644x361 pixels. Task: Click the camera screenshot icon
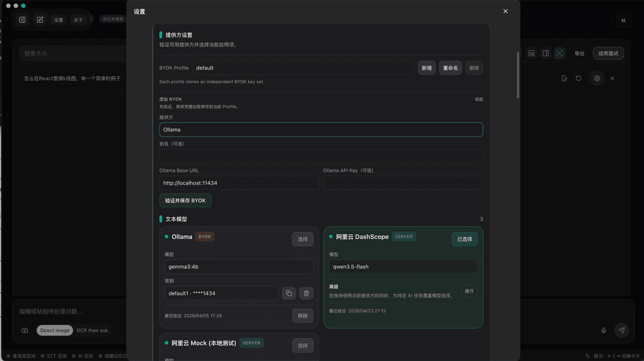click(x=25, y=330)
